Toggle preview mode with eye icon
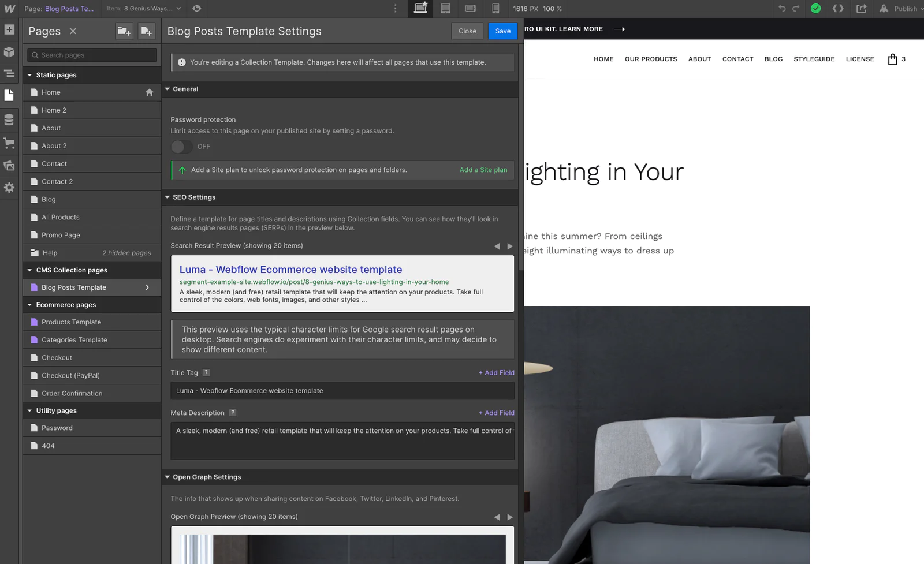Viewport: 924px width, 564px height. click(x=197, y=9)
